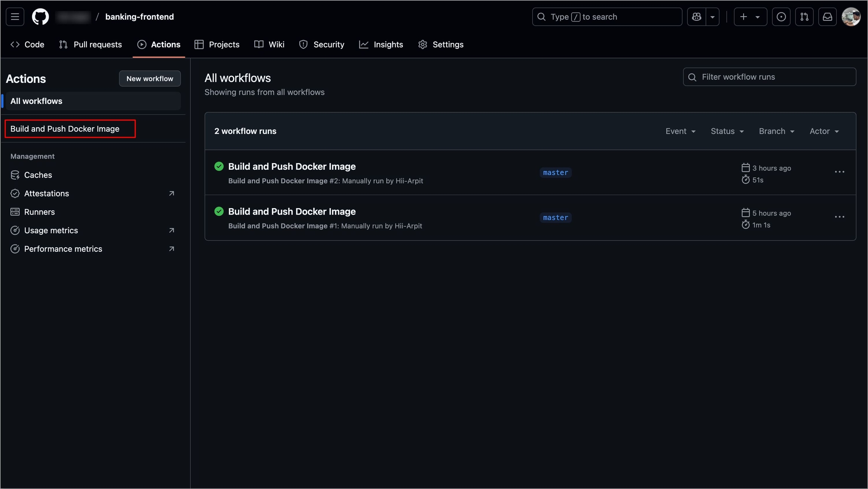Expand the Branch filter dropdown
The height and width of the screenshot is (489, 868).
pyautogui.click(x=776, y=131)
